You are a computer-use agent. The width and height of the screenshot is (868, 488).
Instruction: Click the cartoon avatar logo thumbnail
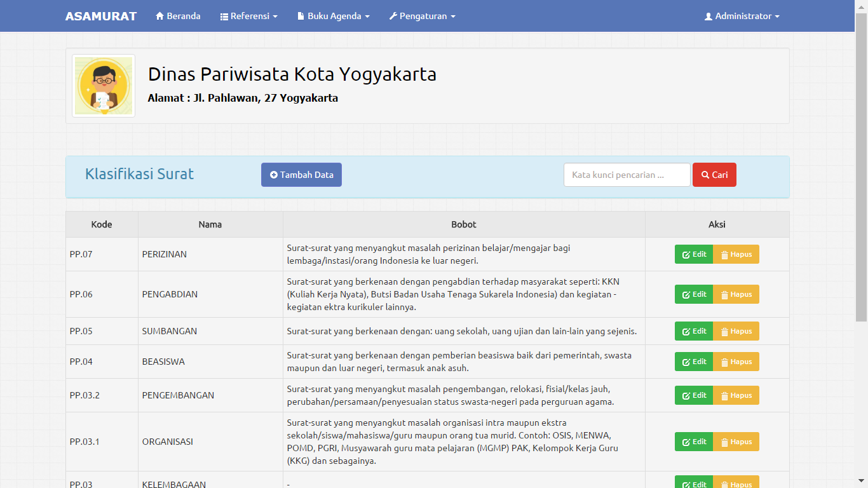tap(104, 86)
